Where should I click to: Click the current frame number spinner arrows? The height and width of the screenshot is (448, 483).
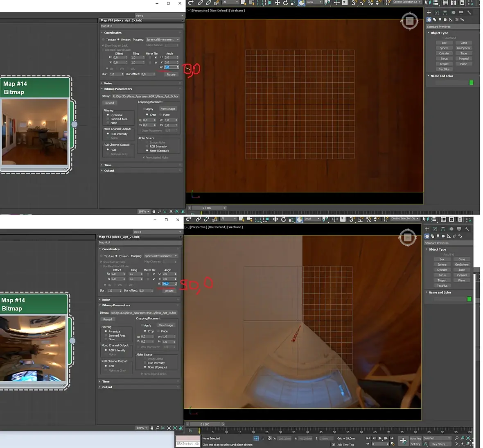tap(388, 443)
